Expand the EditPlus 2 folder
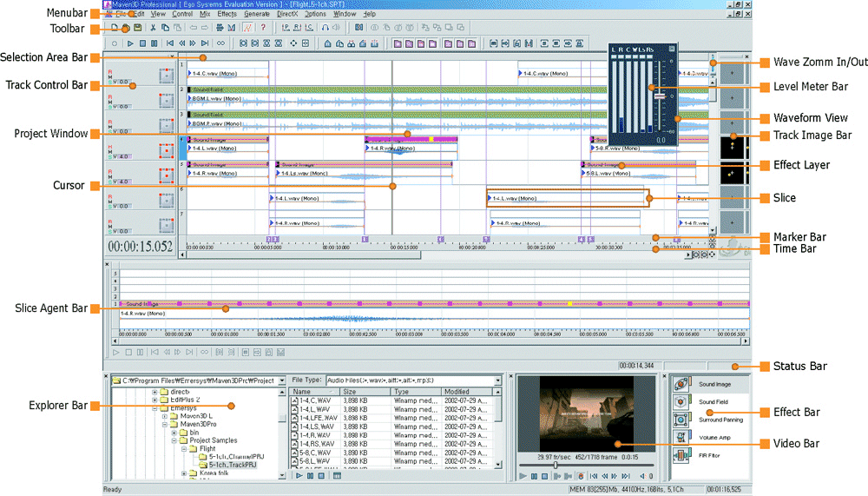868x496 pixels. coord(155,400)
